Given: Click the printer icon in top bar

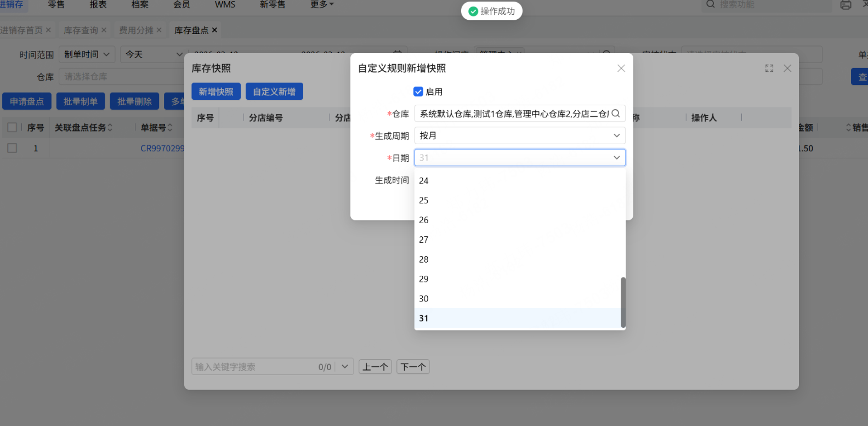Looking at the screenshot, I should [x=846, y=5].
